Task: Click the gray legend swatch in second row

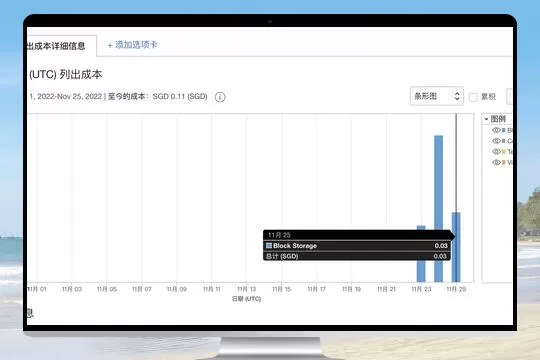Action: 504,141
